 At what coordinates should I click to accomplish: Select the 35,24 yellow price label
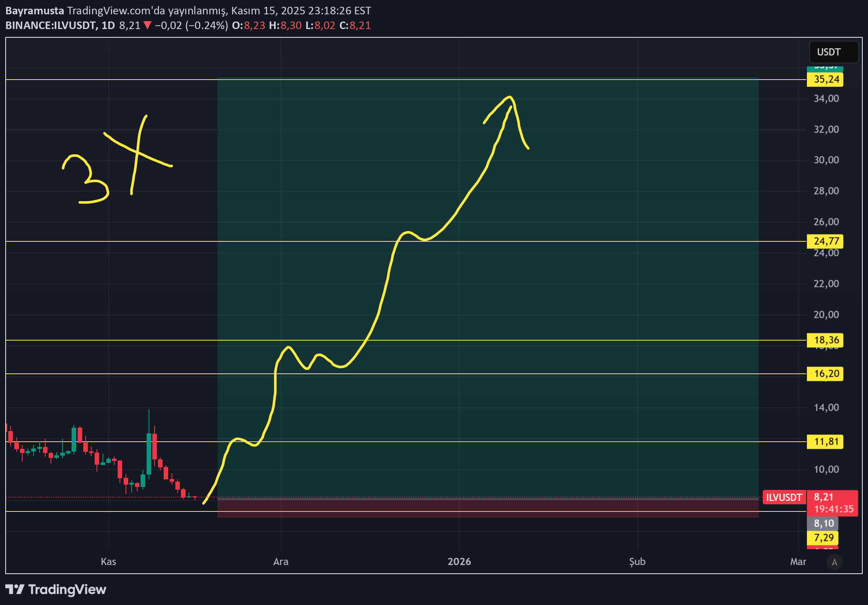[825, 80]
